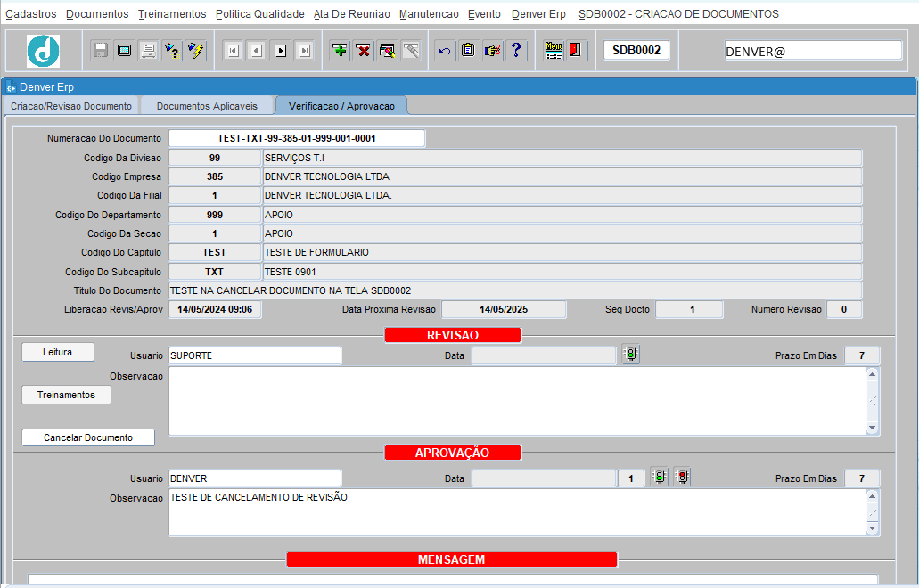Click the Revisao Usuario field with SUPORTE
Screen dimensions: 919x588
[x=255, y=355]
